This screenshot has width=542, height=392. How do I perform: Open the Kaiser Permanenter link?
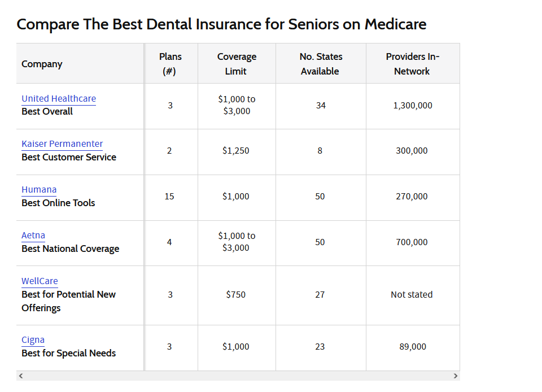(62, 144)
